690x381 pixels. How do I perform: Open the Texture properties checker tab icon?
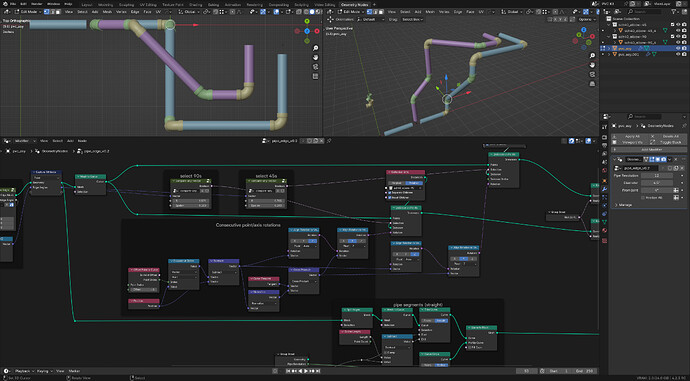coord(605,240)
